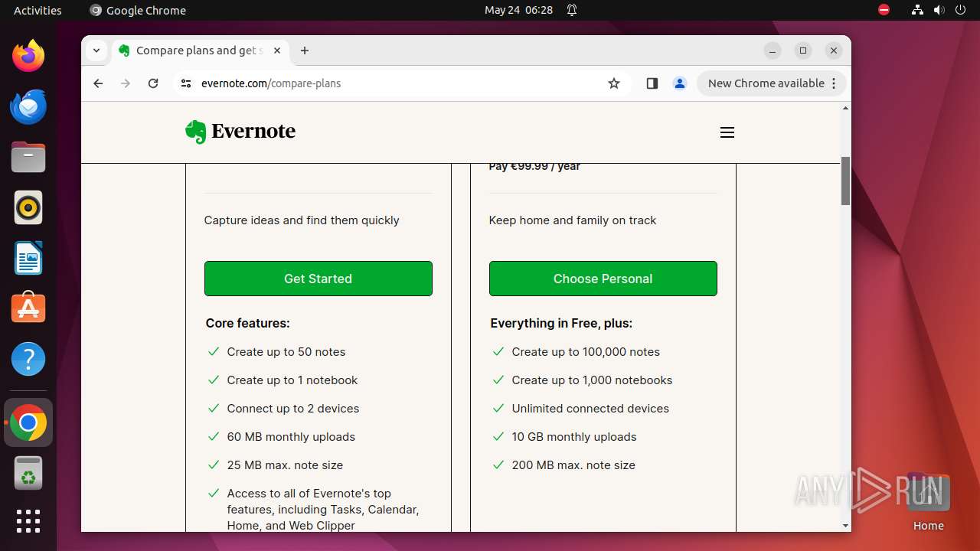The width and height of the screenshot is (980, 551).
Task: Click the page vertical scrollbar thumb
Action: pos(845,181)
